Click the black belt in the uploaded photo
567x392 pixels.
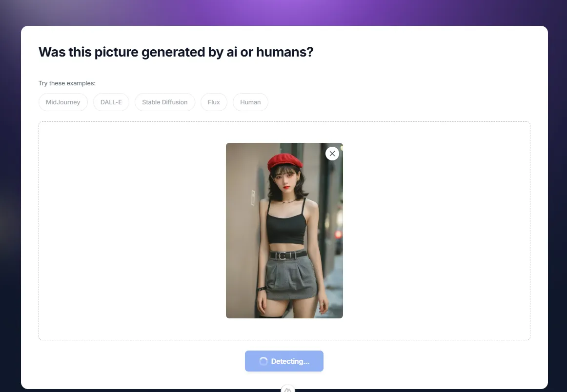[287, 255]
